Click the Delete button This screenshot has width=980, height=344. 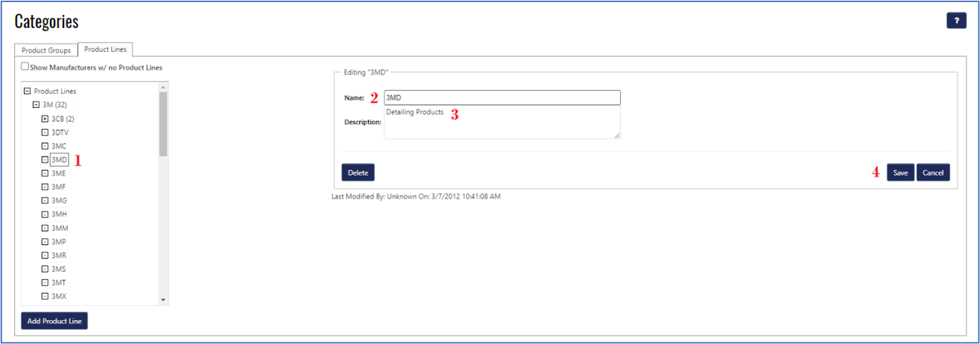point(358,173)
